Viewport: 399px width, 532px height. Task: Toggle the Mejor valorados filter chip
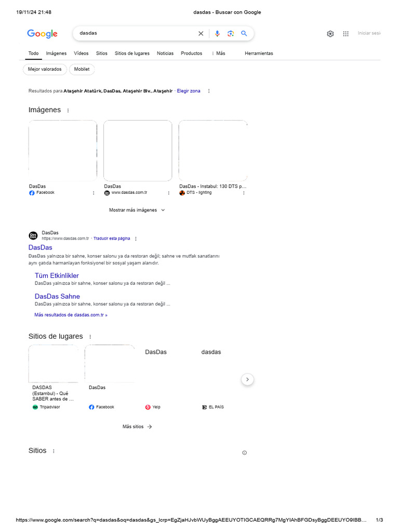coord(45,69)
